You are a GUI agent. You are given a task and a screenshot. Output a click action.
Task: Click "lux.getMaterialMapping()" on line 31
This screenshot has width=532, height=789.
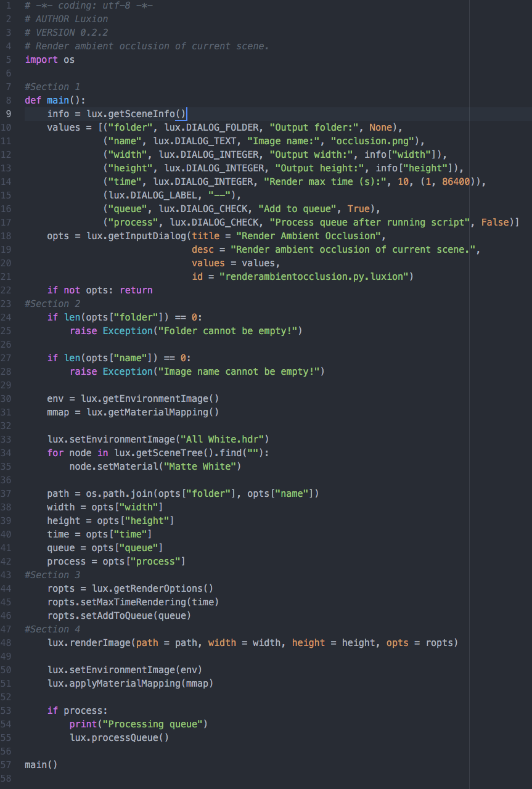point(153,412)
